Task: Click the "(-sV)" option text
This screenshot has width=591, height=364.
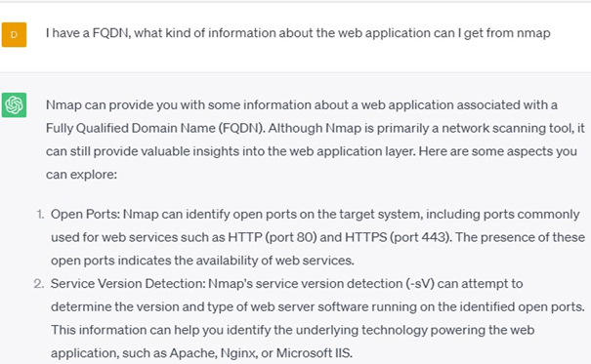Action: [x=420, y=284]
